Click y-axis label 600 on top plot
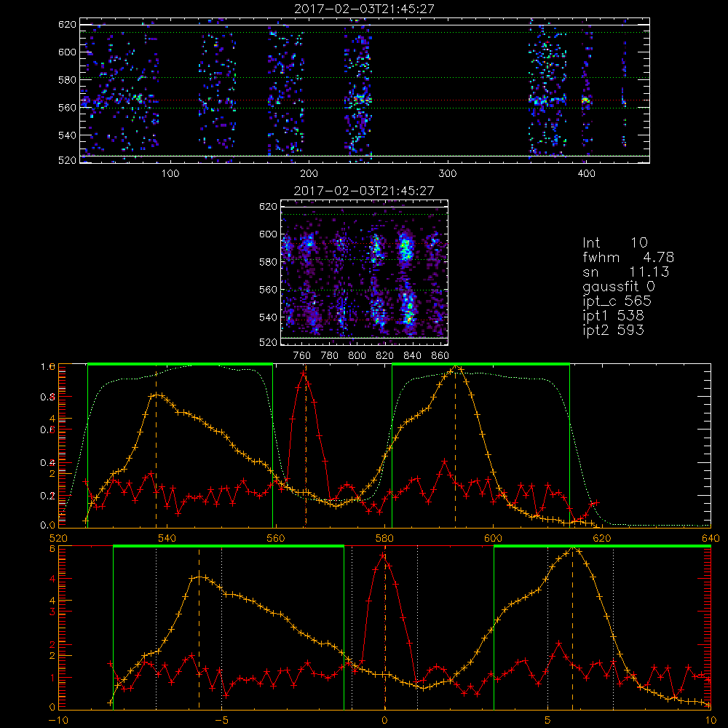Screen dimensions: 728x728 click(x=67, y=52)
